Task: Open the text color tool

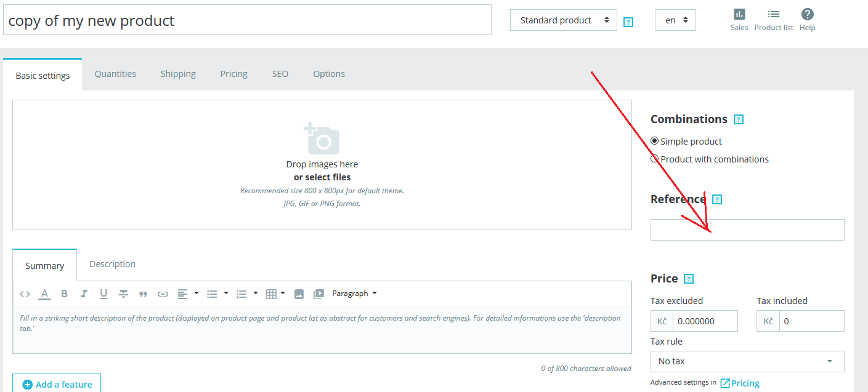Action: [44, 294]
